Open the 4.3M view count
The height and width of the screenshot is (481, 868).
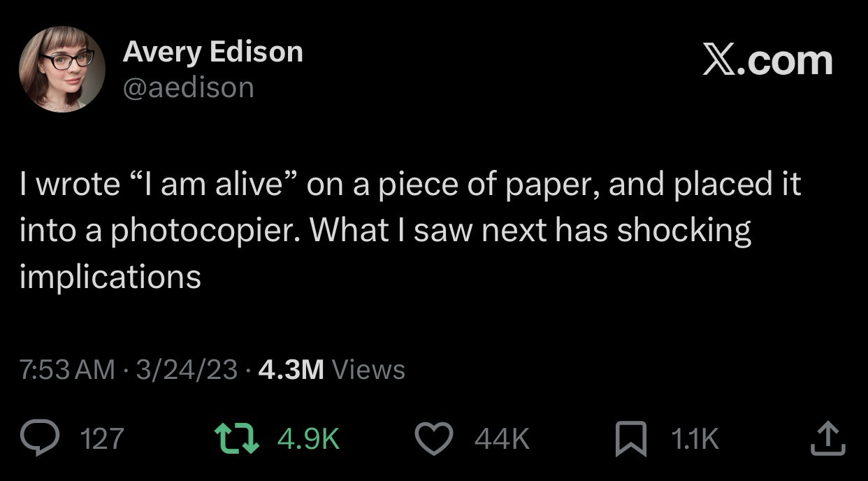tap(291, 369)
